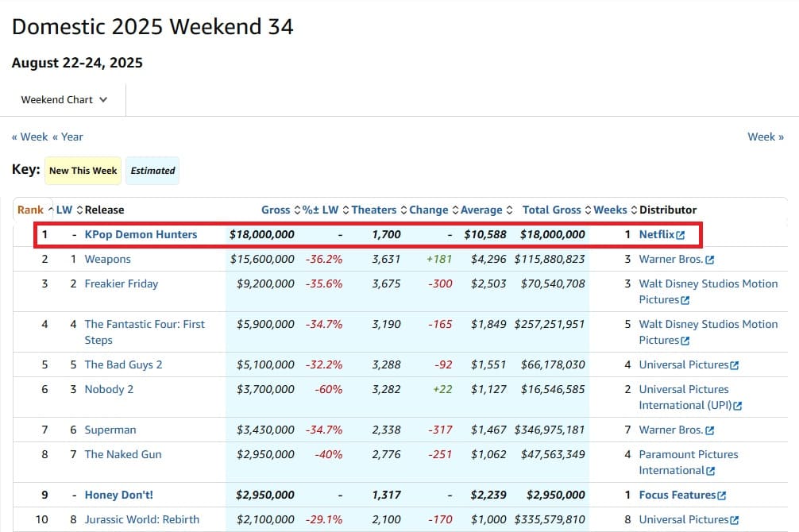Image resolution: width=799 pixels, height=532 pixels.
Task: Click the Average column sort chevron
Action: tap(508, 210)
